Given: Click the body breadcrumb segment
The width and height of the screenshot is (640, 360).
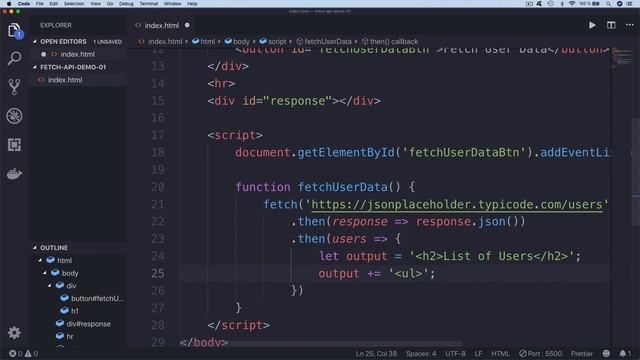Looking at the screenshot, I should (x=241, y=42).
